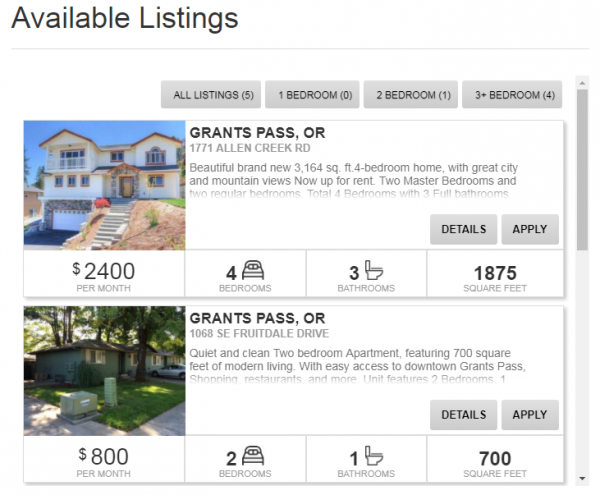Viewport: 600px width, 495px height.
Task: Apply for the 1771 Allen Creek Rd home
Action: pos(529,229)
